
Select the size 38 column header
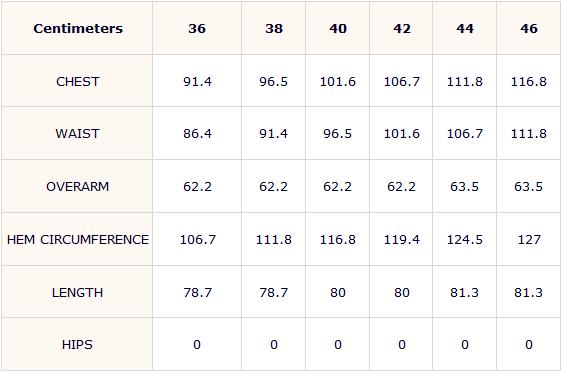point(274,28)
